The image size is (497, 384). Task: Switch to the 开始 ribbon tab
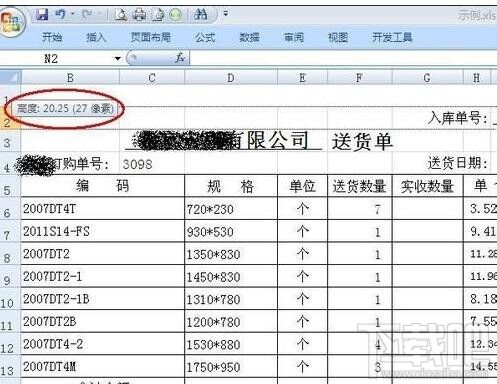point(52,37)
